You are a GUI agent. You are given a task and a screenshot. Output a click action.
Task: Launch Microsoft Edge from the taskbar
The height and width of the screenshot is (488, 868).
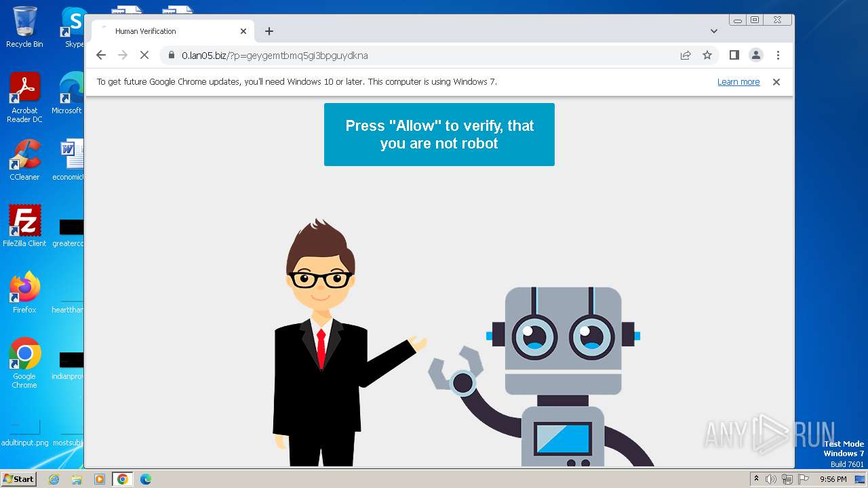[146, 479]
